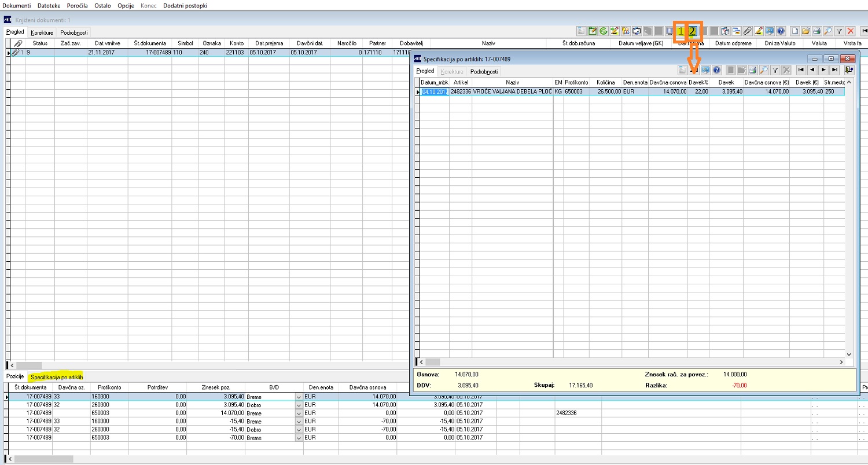This screenshot has height=465, width=868.
Task: Switch to Podrobnosti tab in Specifikacija window
Action: tap(484, 71)
